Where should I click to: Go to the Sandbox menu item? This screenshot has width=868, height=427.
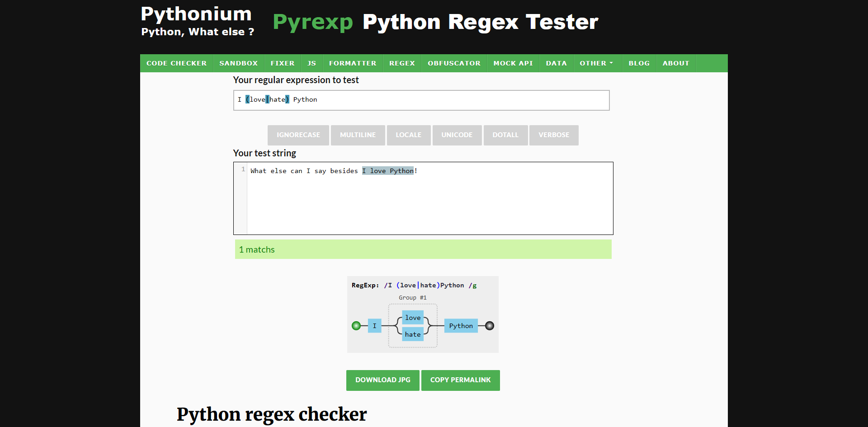point(239,63)
